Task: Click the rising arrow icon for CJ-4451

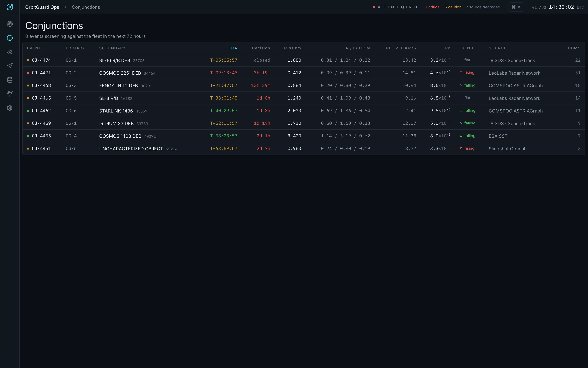Action: 461,148
